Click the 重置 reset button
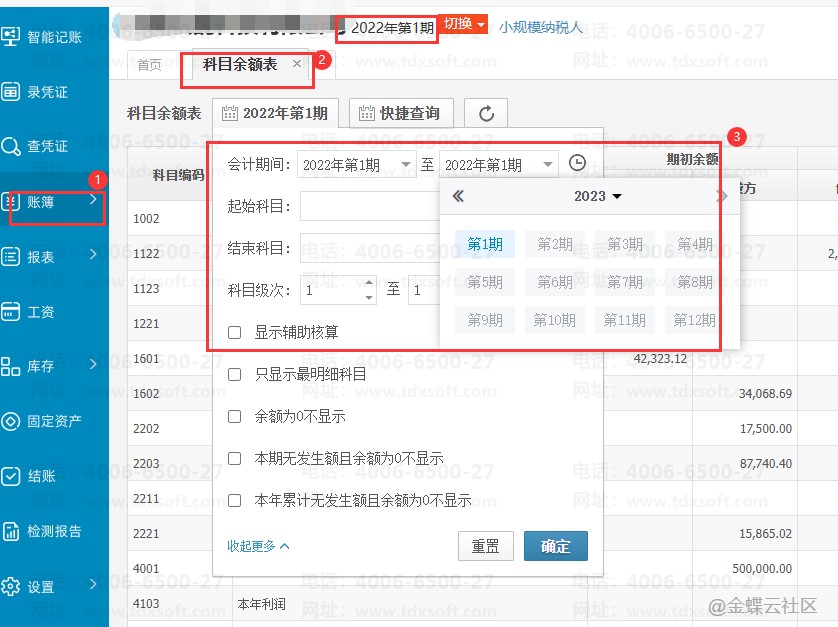838x627 pixels. pyautogui.click(x=485, y=546)
